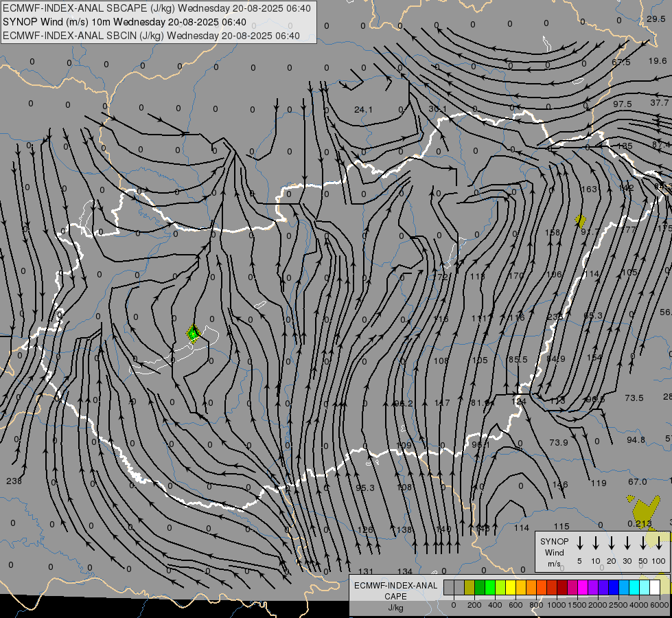Click the 10 m/s wind arrow in legend
The image size is (672, 618).
(596, 543)
